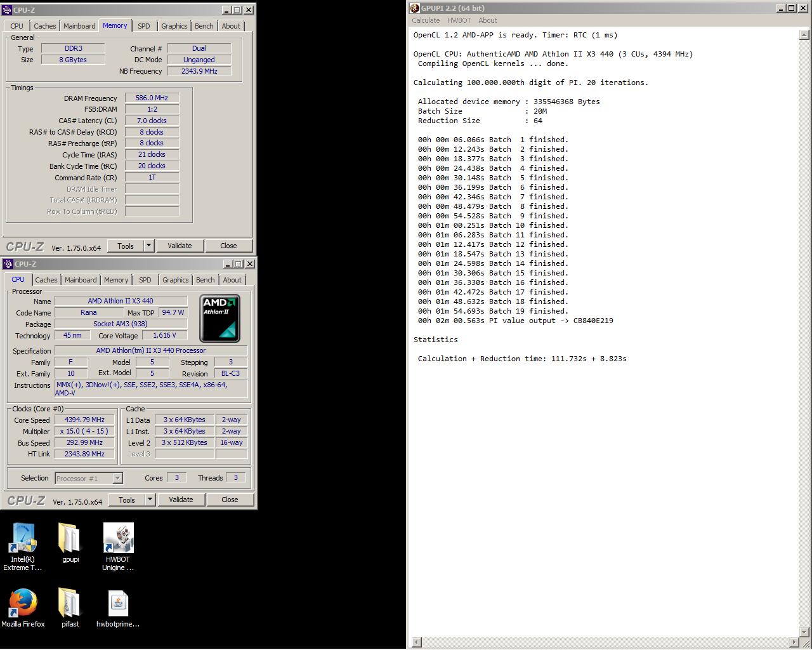Open the About menu in GPUPI

(x=487, y=20)
